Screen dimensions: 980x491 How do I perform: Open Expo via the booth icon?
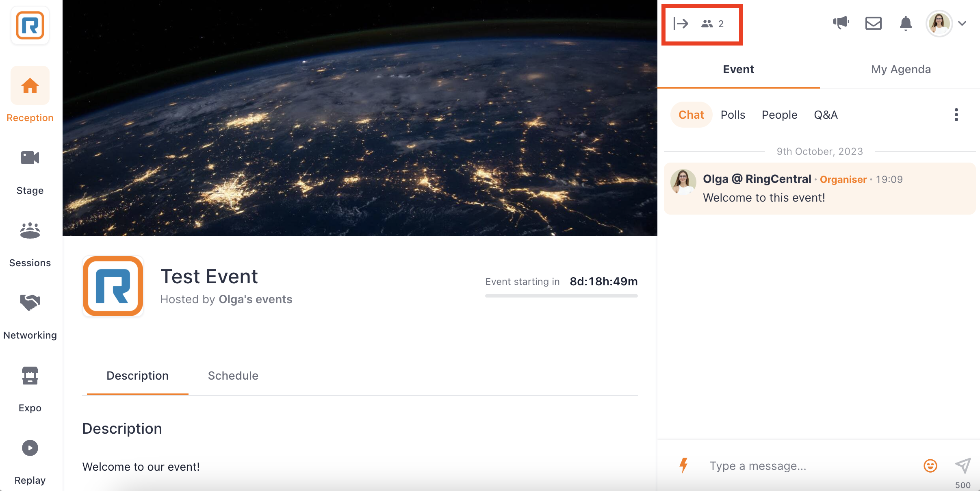tap(30, 375)
